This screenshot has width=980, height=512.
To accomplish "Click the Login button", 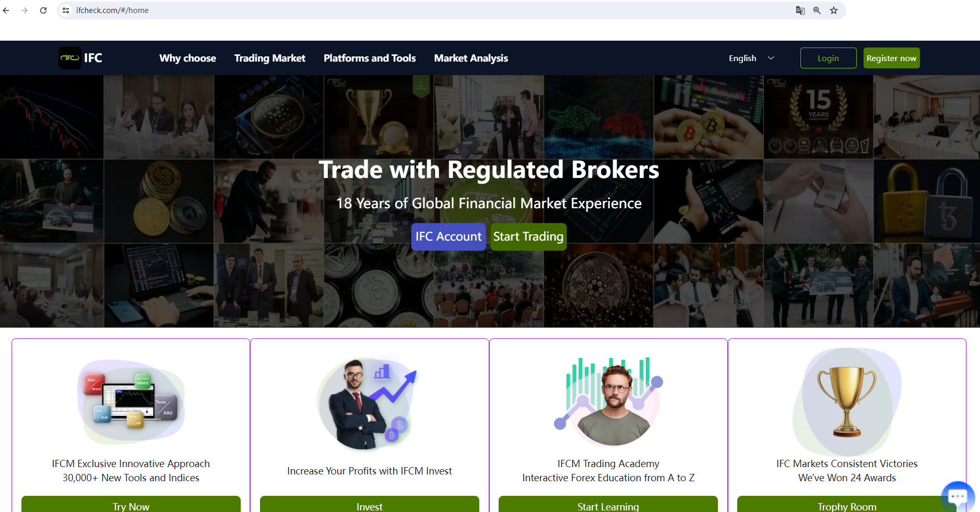I will point(828,58).
